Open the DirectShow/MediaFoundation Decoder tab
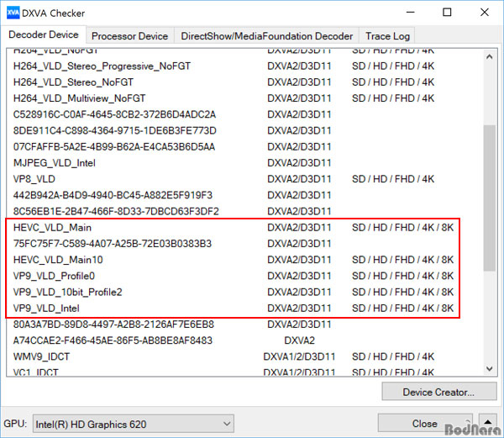504x438 pixels. click(x=265, y=36)
